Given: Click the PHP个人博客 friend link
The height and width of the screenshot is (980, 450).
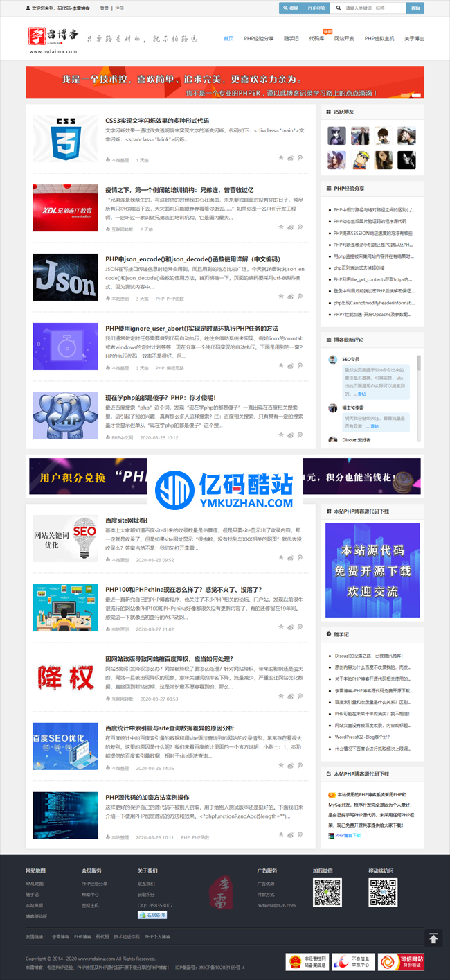Looking at the screenshot, I should coord(157,936).
